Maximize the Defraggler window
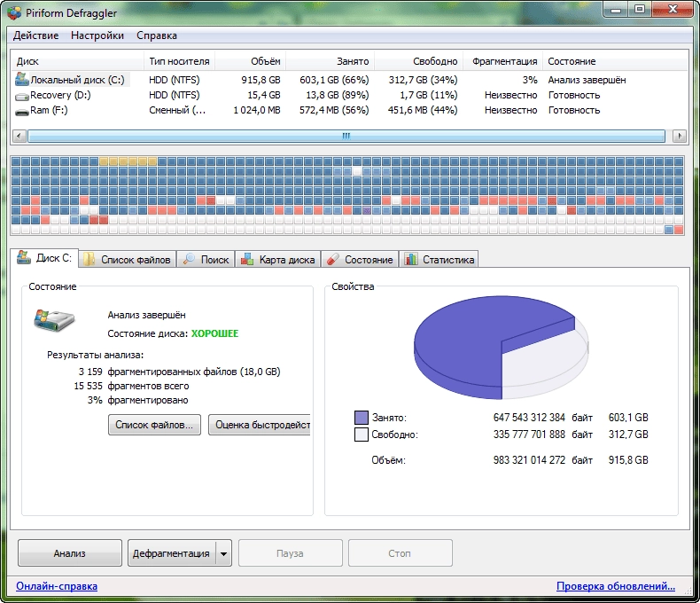700x603 pixels. click(x=640, y=10)
